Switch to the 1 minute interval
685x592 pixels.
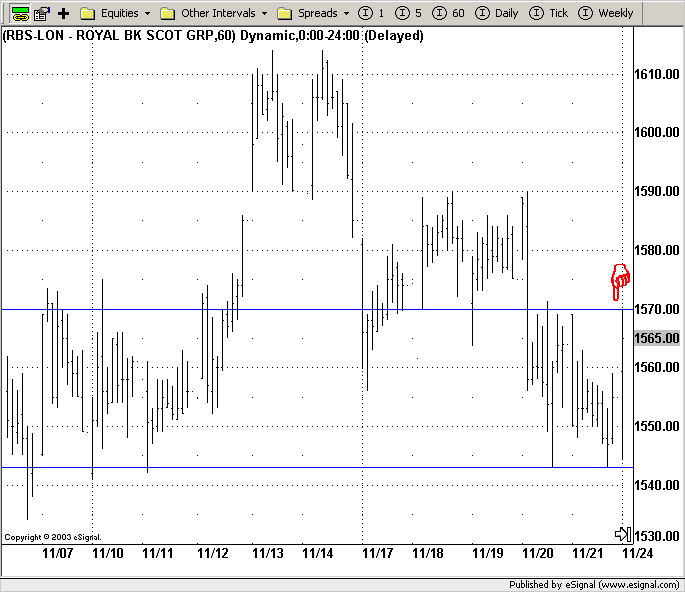tap(371, 14)
